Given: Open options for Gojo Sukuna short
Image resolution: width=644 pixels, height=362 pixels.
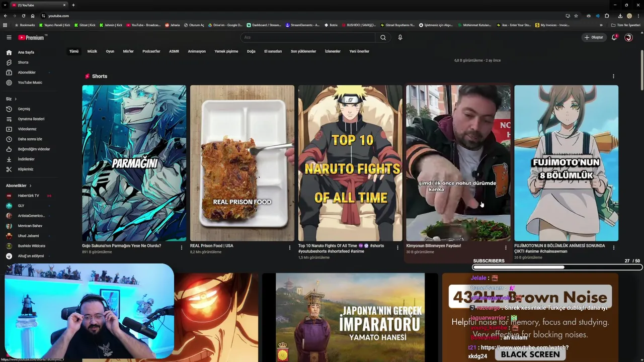Looking at the screenshot, I should (182, 247).
